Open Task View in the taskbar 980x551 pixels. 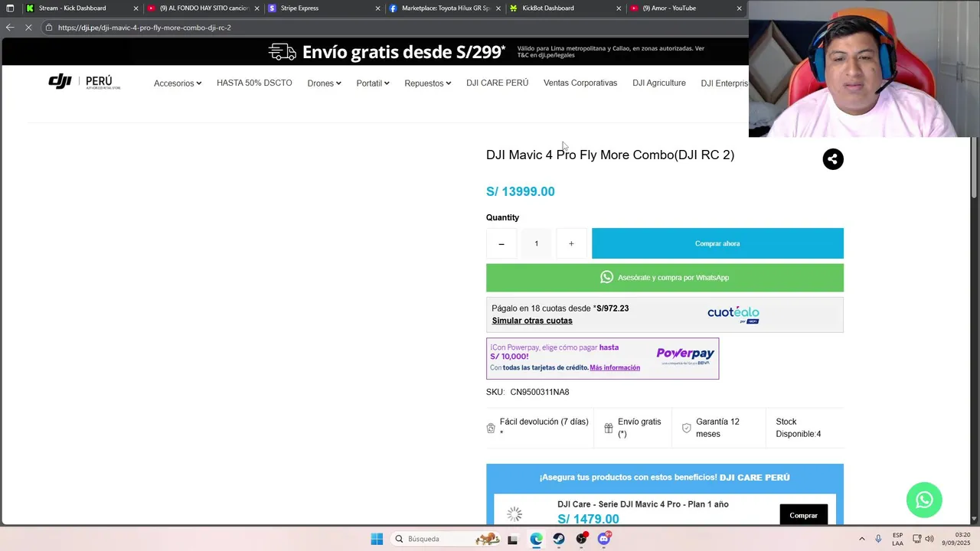[513, 539]
